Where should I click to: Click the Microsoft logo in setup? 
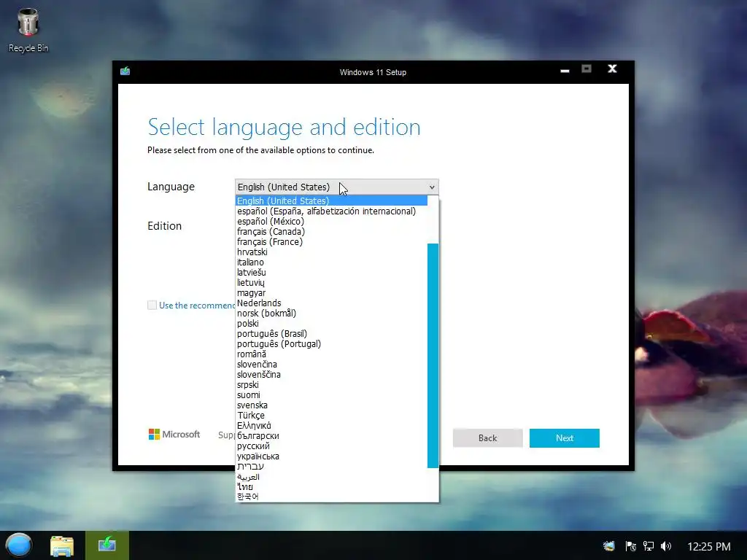click(x=174, y=435)
